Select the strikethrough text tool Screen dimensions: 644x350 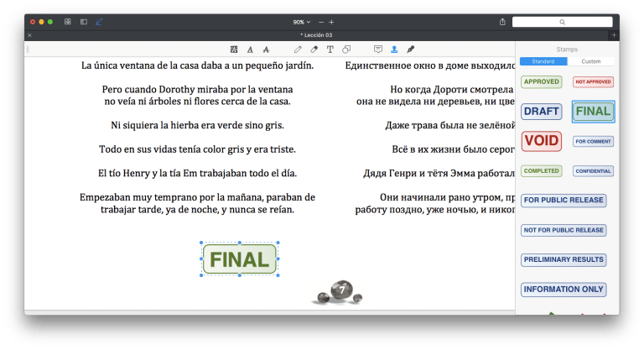click(266, 50)
